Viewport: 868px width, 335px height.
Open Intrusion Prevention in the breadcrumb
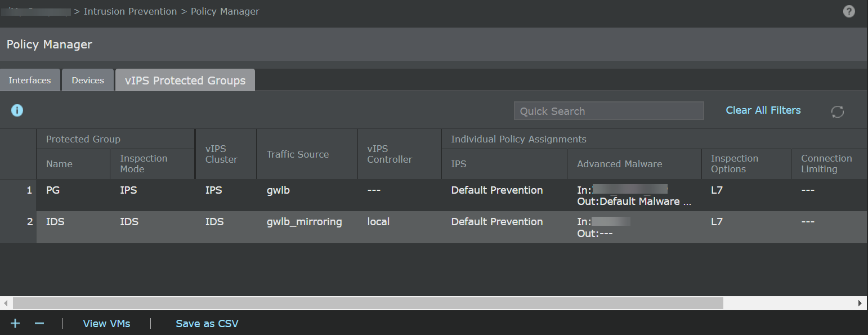(x=130, y=11)
